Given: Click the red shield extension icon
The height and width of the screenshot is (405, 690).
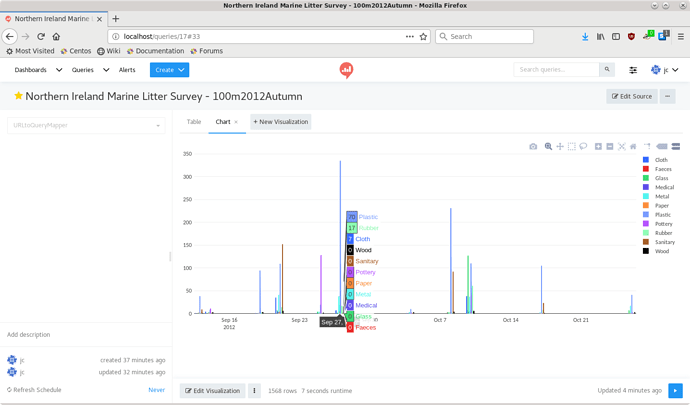Looking at the screenshot, I should click(x=631, y=37).
